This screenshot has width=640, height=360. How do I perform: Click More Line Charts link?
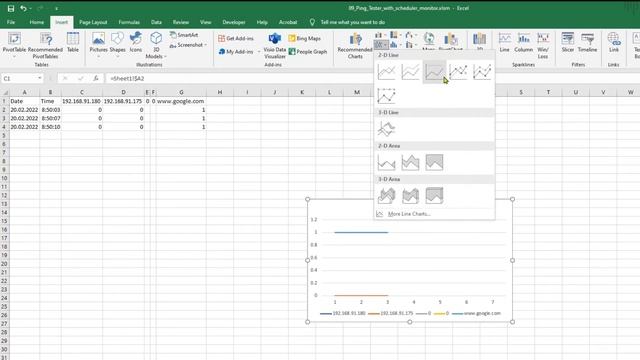click(409, 214)
